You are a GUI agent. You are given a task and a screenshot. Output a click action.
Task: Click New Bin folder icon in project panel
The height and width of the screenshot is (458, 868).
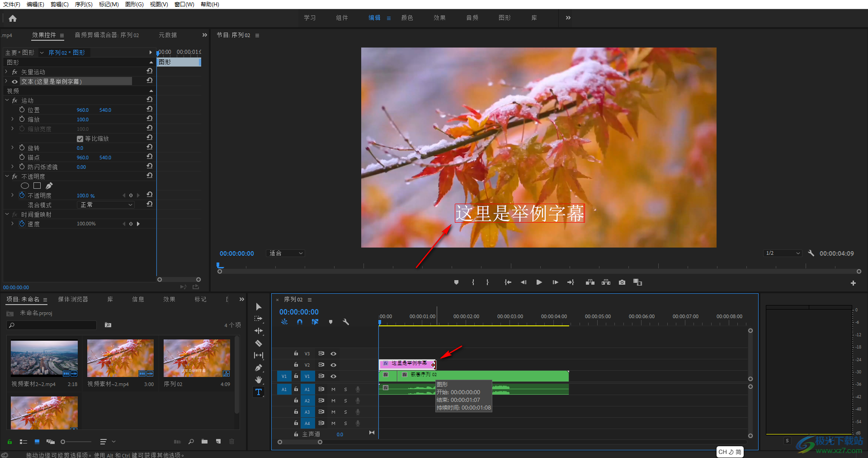point(205,442)
